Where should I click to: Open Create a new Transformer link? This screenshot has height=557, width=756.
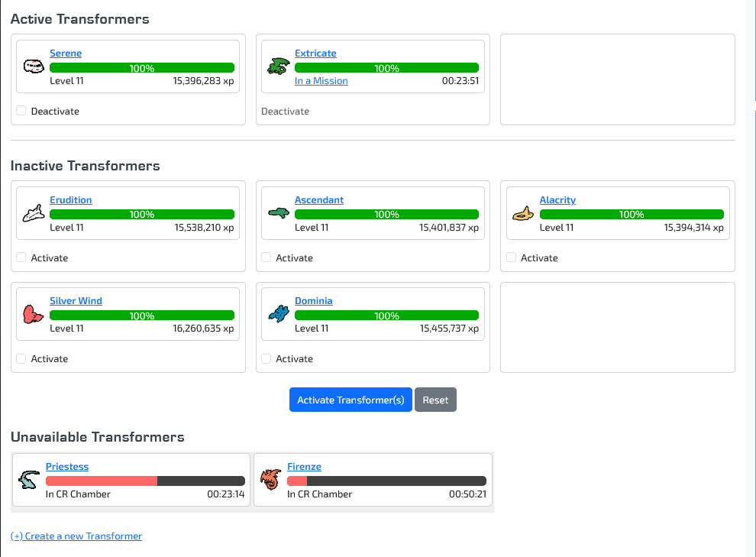tap(76, 536)
